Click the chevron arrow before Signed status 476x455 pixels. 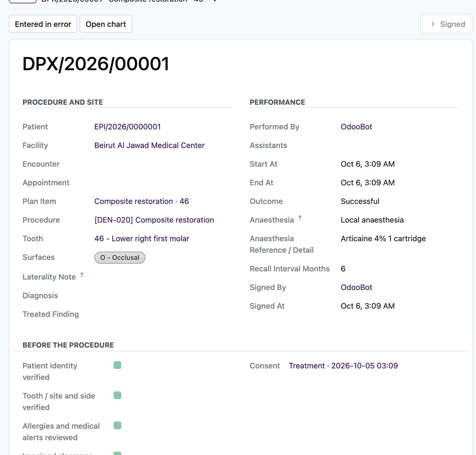click(433, 24)
